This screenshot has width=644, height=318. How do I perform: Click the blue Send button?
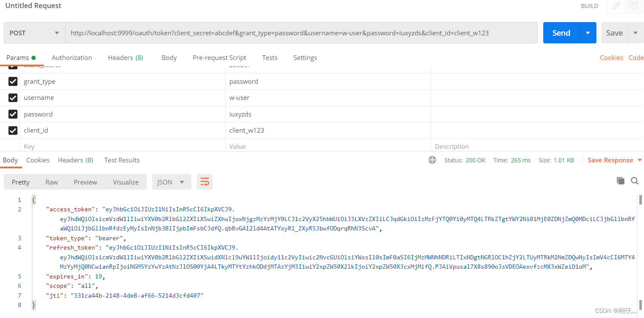[562, 33]
